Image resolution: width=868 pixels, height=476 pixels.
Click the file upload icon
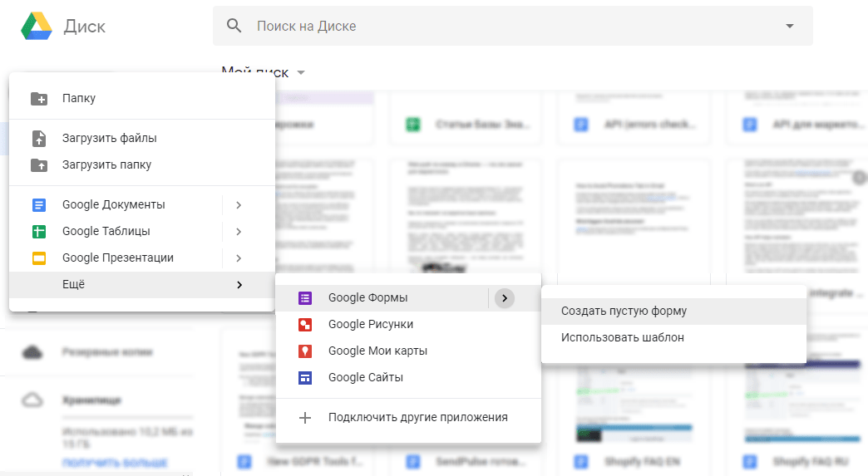click(39, 138)
